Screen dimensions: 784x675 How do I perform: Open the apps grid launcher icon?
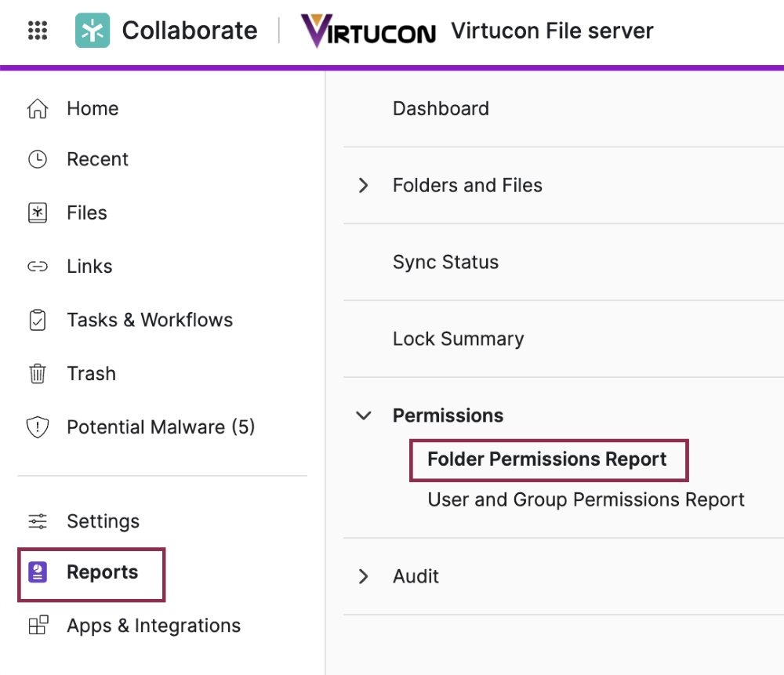click(38, 31)
